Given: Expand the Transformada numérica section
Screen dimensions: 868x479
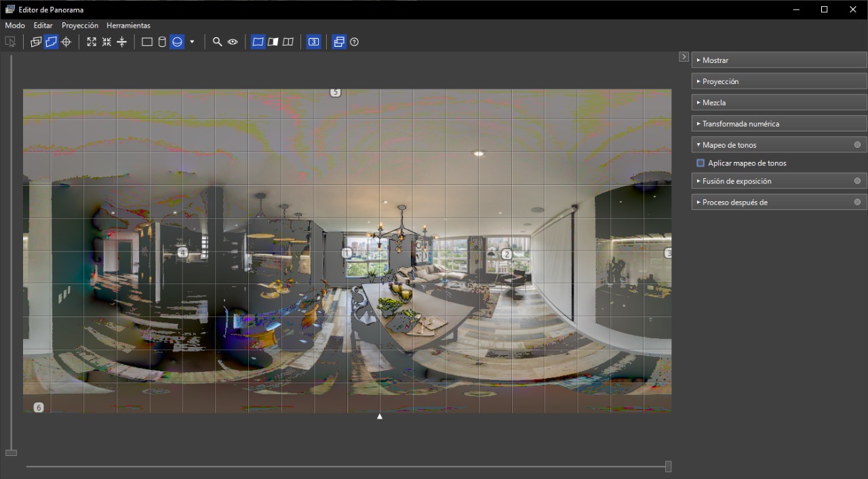Looking at the screenshot, I should (x=778, y=124).
